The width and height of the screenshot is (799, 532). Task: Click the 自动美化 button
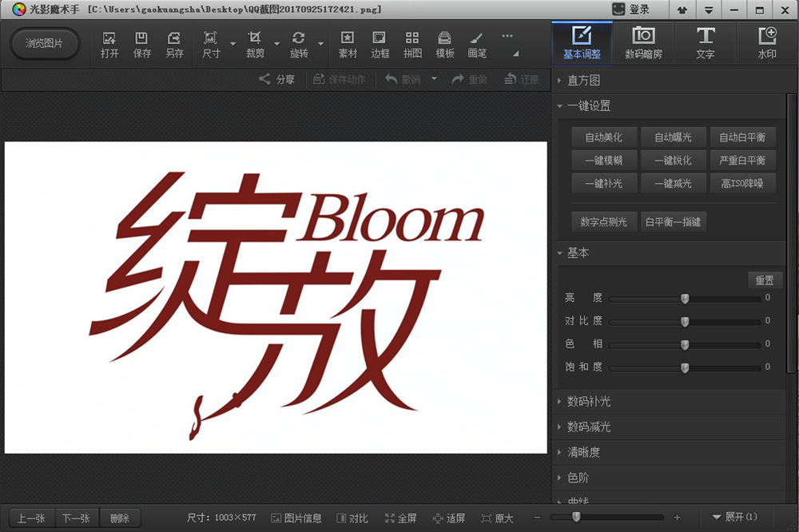pos(604,137)
